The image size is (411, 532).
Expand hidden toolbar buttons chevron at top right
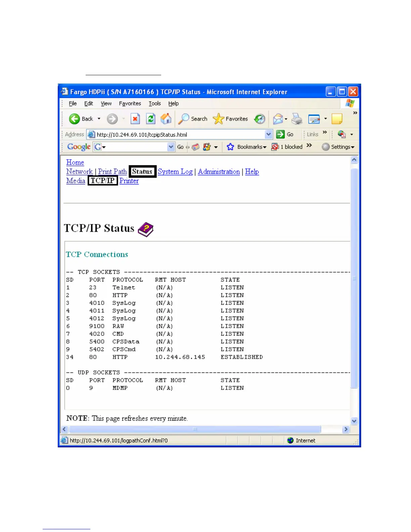(355, 113)
